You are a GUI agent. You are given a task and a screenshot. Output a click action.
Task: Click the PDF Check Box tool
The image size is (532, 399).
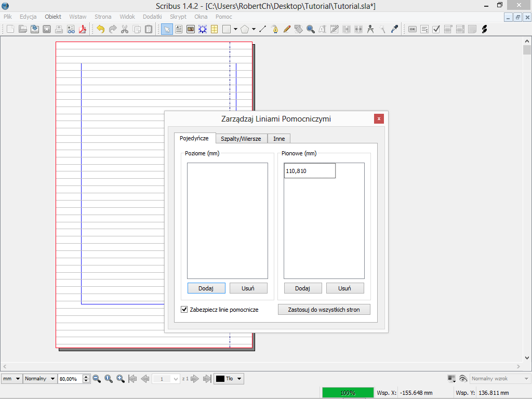tap(436, 29)
